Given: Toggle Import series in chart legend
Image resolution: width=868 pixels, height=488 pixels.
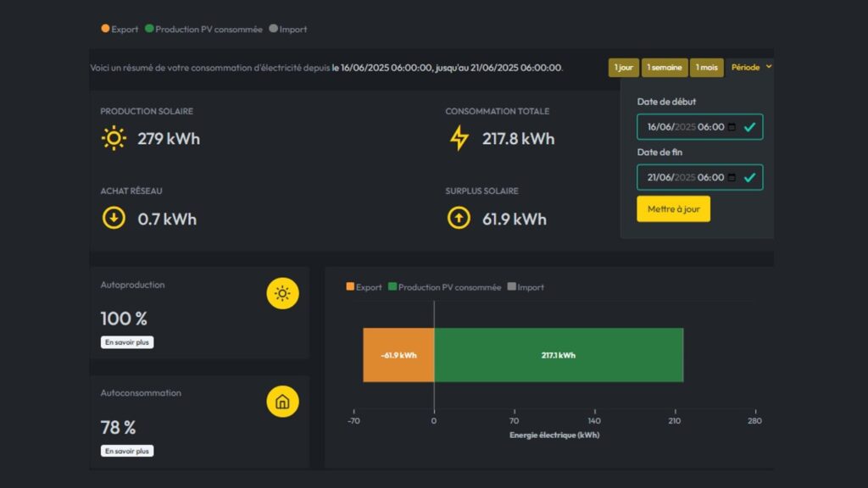Looking at the screenshot, I should (526, 287).
